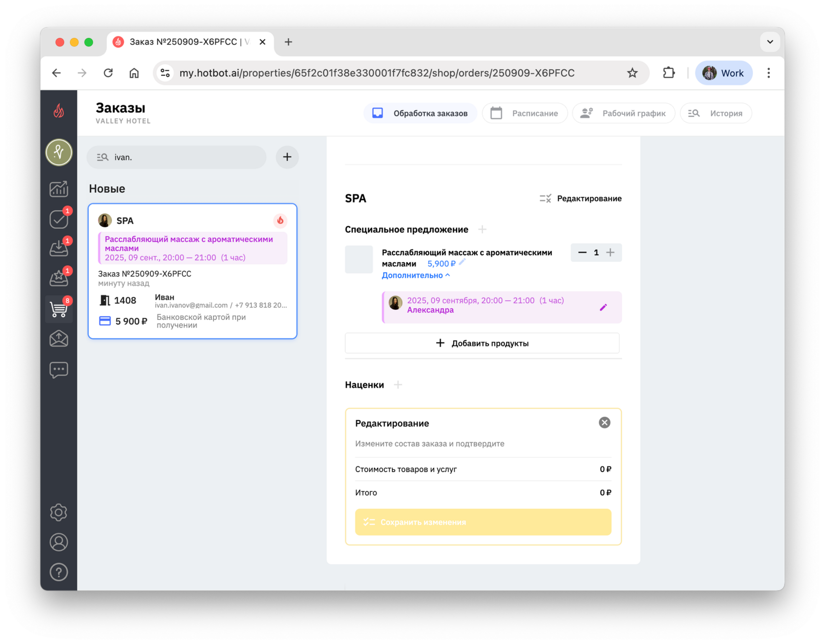Click Стоимость товаров и услуг row
The image size is (825, 644).
(483, 469)
